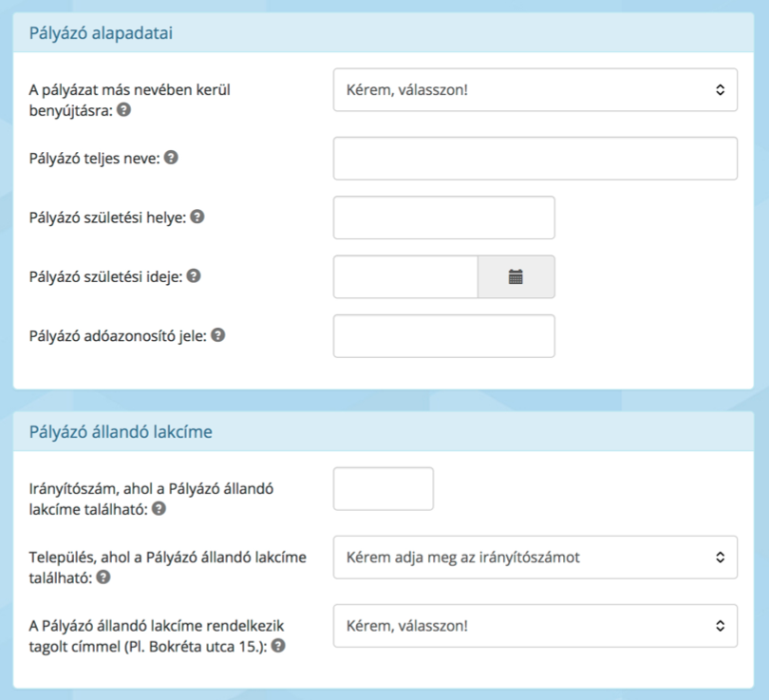Screen dimensions: 769x700
Task: Expand the 'Település' settlement dropdown
Action: click(x=535, y=558)
